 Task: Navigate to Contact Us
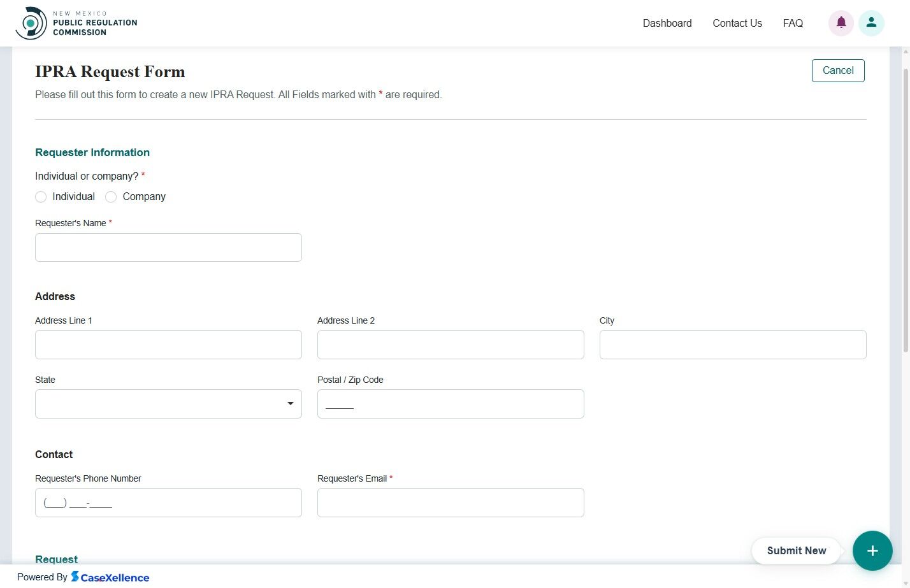(x=737, y=23)
